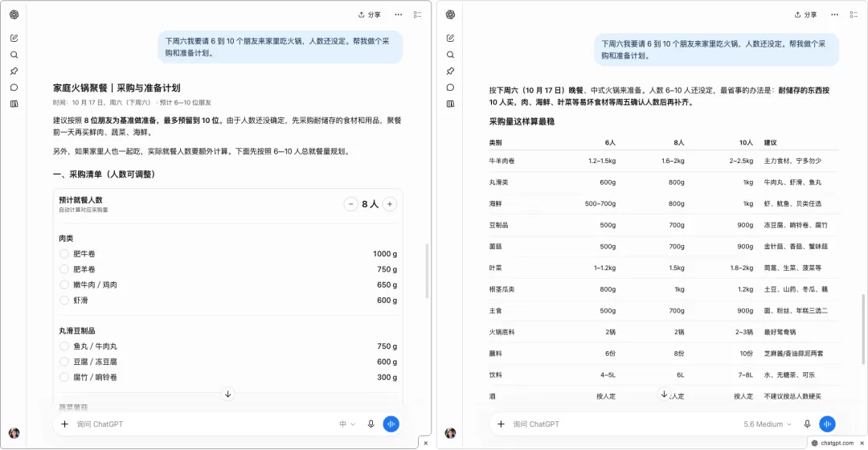
Task: Click the microphone dictation icon in the right window
Action: [x=807, y=424]
